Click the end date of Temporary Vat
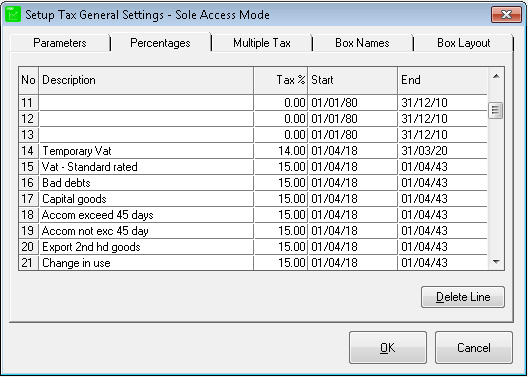Viewport: 528px width, 377px height. click(442, 151)
